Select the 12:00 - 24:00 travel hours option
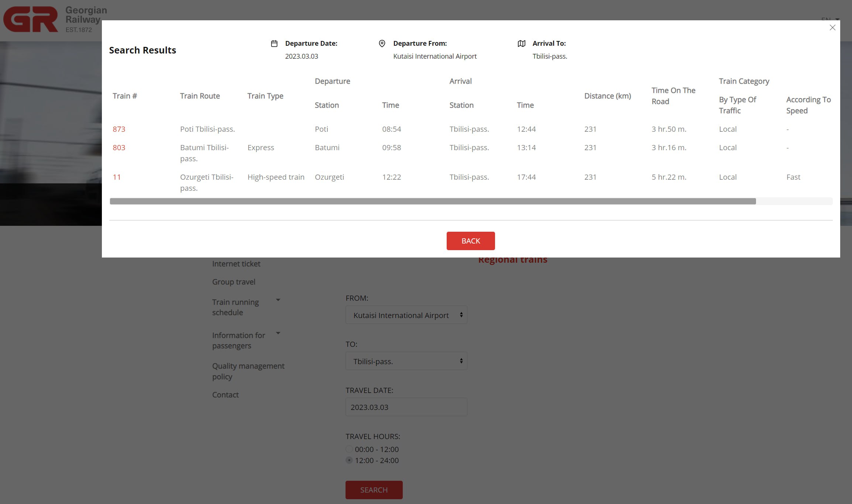This screenshot has width=852, height=504. [349, 460]
